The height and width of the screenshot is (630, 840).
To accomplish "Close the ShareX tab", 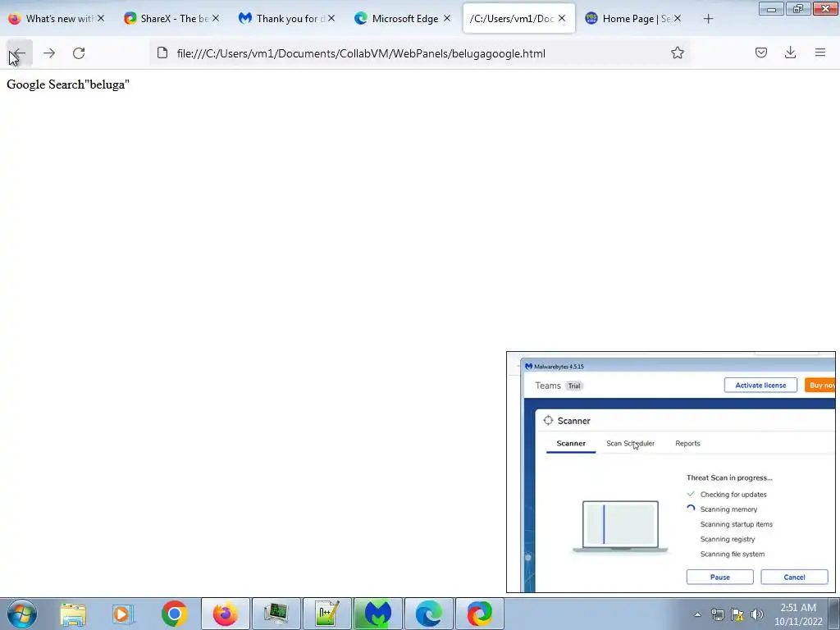I will (x=216, y=18).
